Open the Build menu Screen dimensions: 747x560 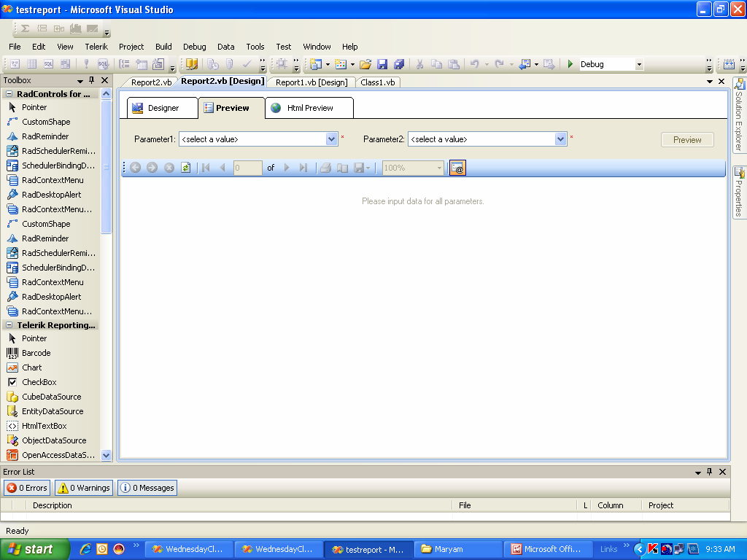[x=163, y=47]
